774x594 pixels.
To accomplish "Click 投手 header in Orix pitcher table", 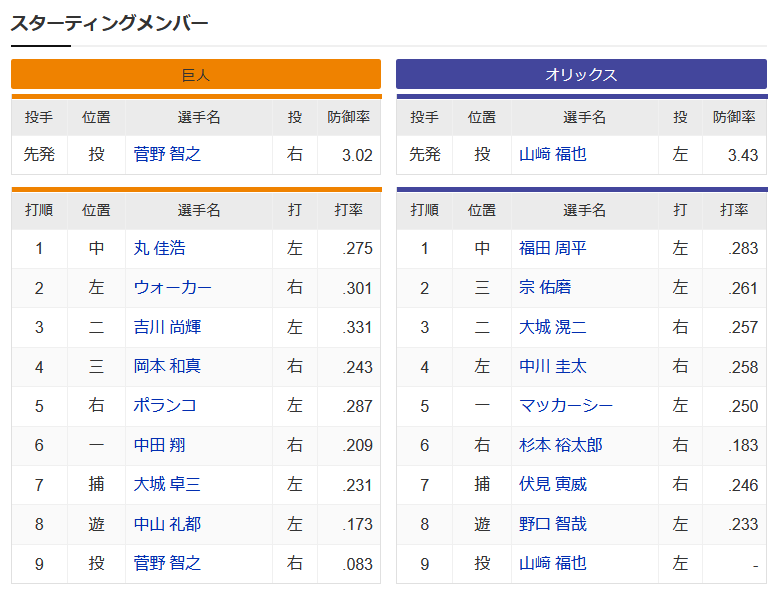I will click(x=425, y=117).
